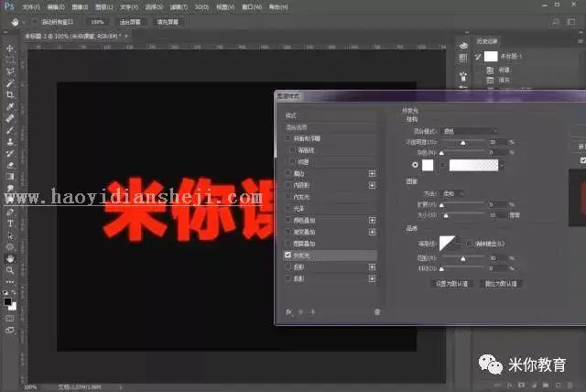Click the 填充屏幕 button
The width and height of the screenshot is (586, 392).
tap(168, 22)
